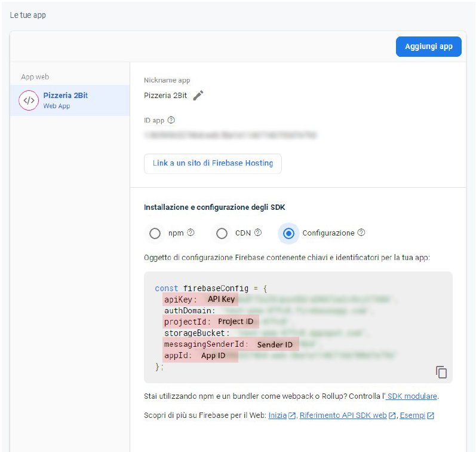Click Link a un sito di Firebase Hosting
The width and height of the screenshot is (476, 452).
pyautogui.click(x=213, y=164)
